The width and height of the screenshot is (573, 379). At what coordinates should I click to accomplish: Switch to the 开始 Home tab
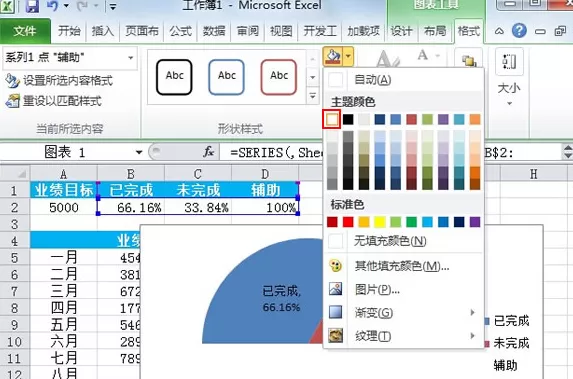(x=69, y=31)
